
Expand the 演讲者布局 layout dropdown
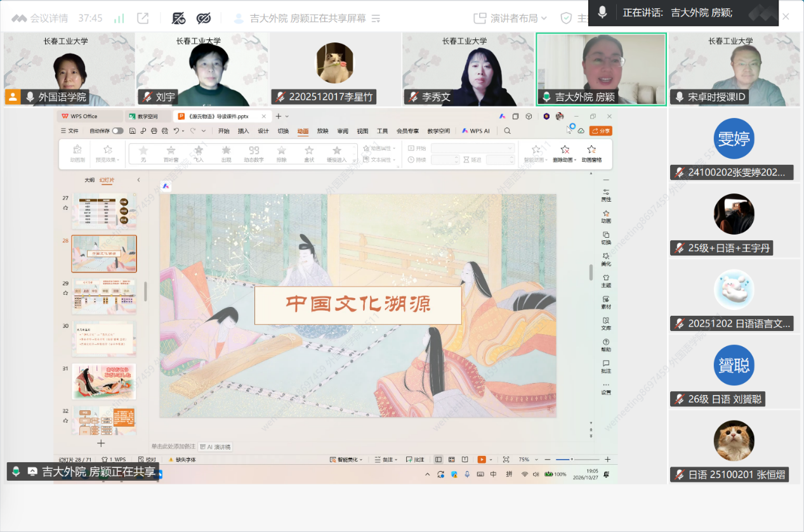tap(511, 18)
